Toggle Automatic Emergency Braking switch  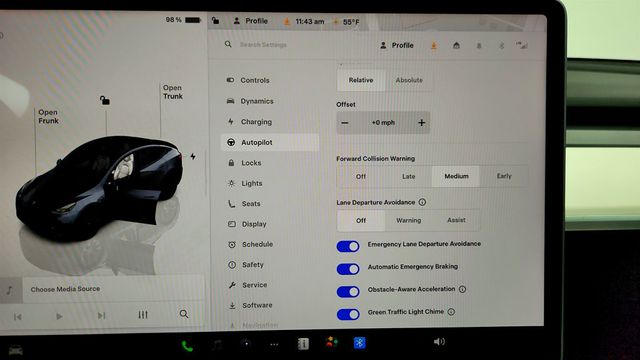[x=348, y=269]
